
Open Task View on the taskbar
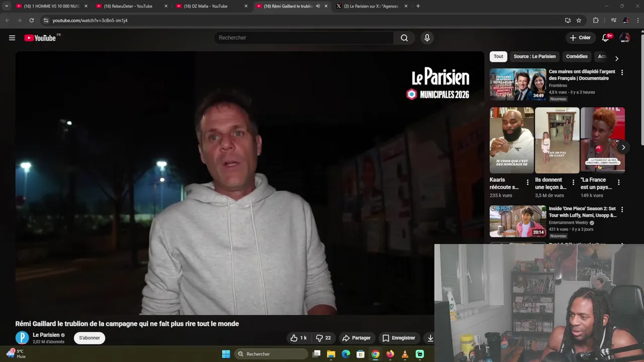pos(316,354)
